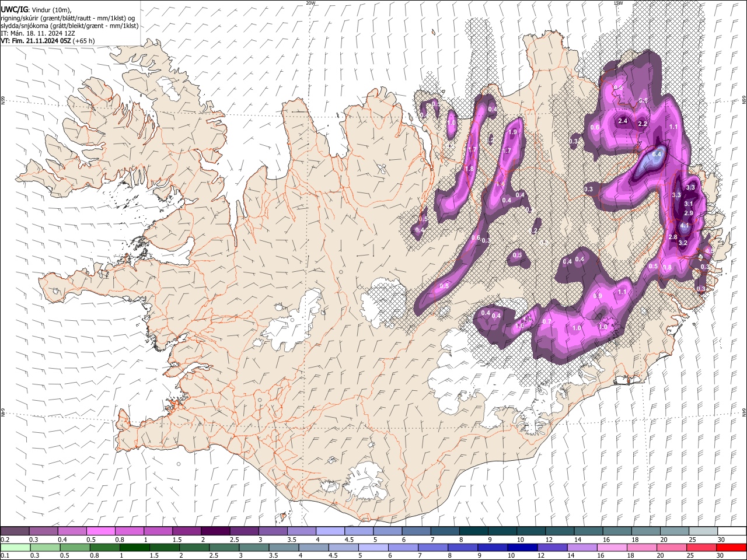Image resolution: width=747 pixels, height=560 pixels.
Task: Pick the 1.8 value label on the map
Action: [x=469, y=169]
